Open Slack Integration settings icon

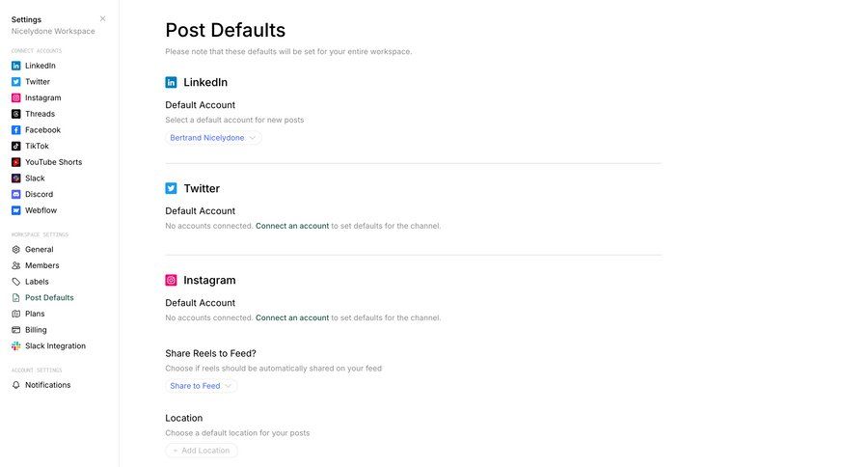16,345
